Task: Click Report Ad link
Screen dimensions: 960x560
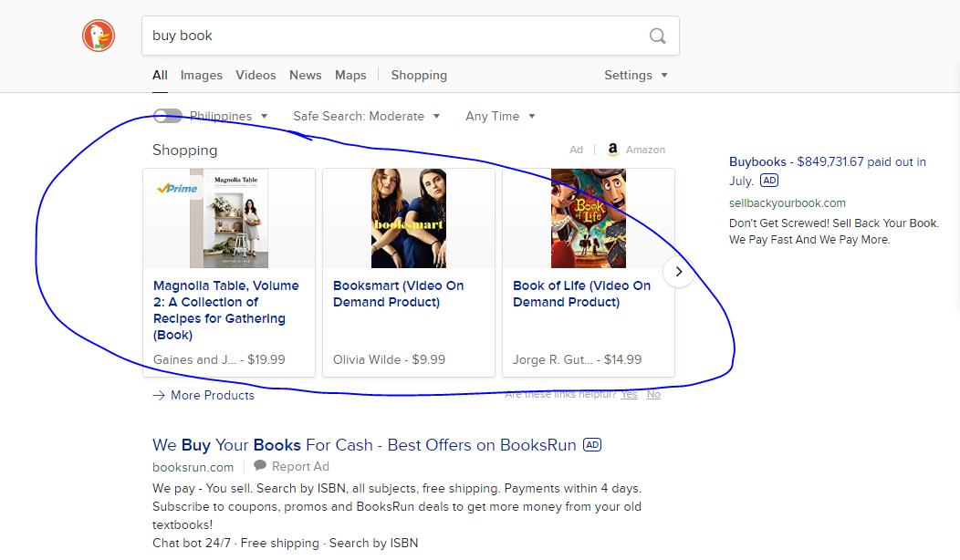Action: tap(300, 466)
